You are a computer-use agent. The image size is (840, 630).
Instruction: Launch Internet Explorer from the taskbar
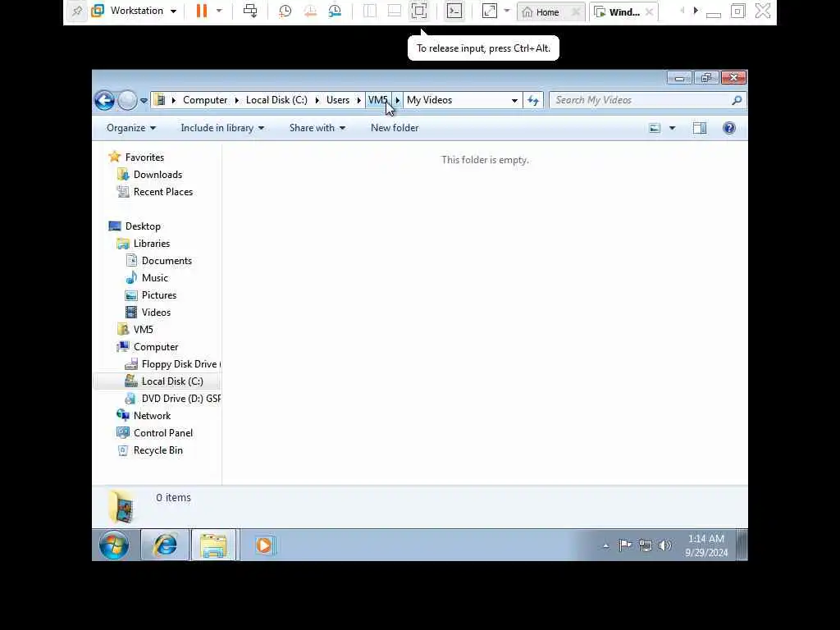[165, 546]
